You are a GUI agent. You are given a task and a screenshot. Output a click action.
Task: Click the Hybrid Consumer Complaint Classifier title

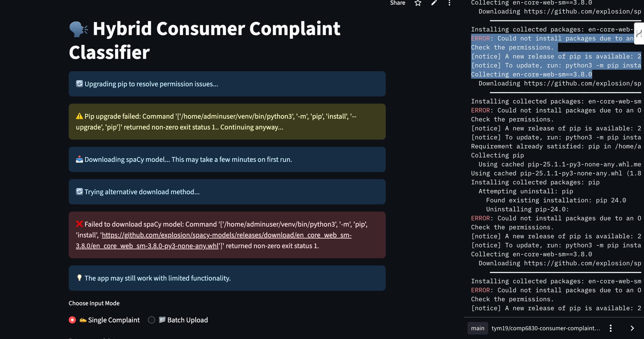[205, 41]
